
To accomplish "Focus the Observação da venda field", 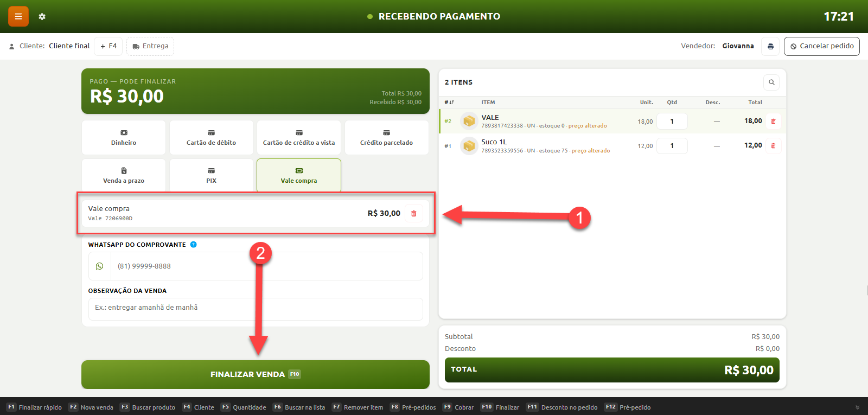I will [x=256, y=309].
